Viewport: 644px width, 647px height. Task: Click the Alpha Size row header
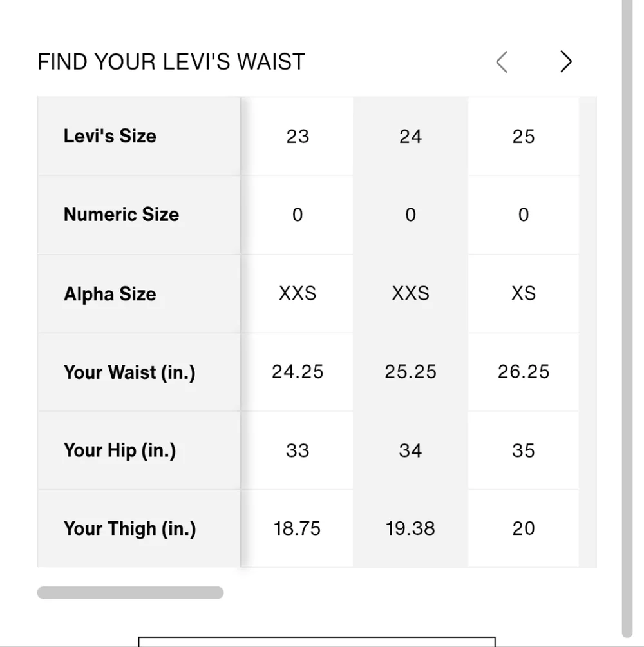click(110, 294)
